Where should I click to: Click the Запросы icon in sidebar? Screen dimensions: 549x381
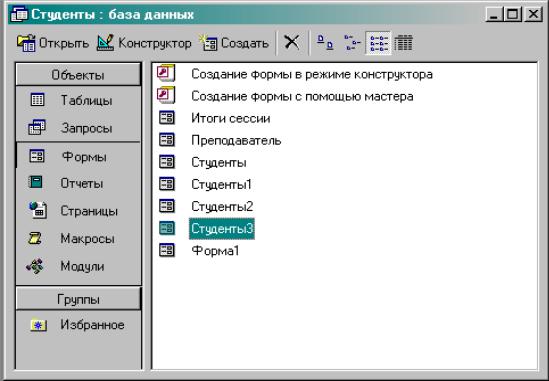37,127
